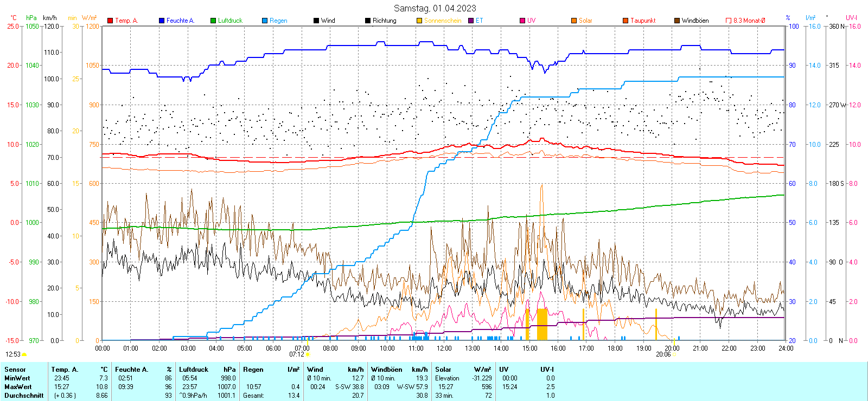Image resolution: width=868 pixels, height=401 pixels.
Task: Click the yellow Sonnenschein legend square
Action: [x=419, y=21]
